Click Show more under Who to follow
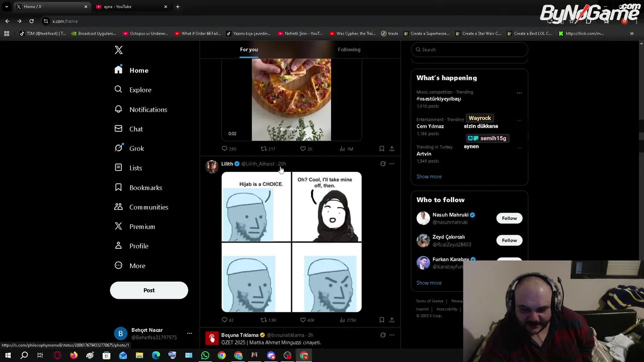644x362 pixels. click(x=429, y=283)
